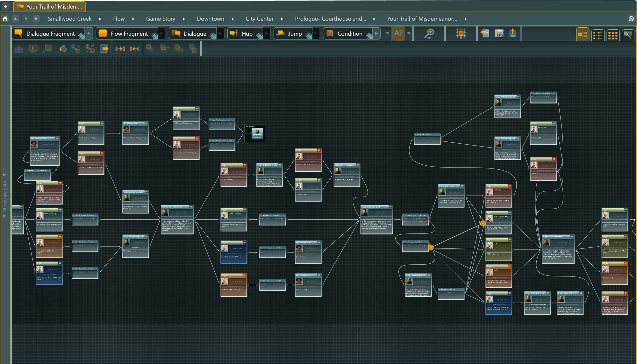Expand the Show navigator side panel
This screenshot has width=637, height=364.
point(4,195)
